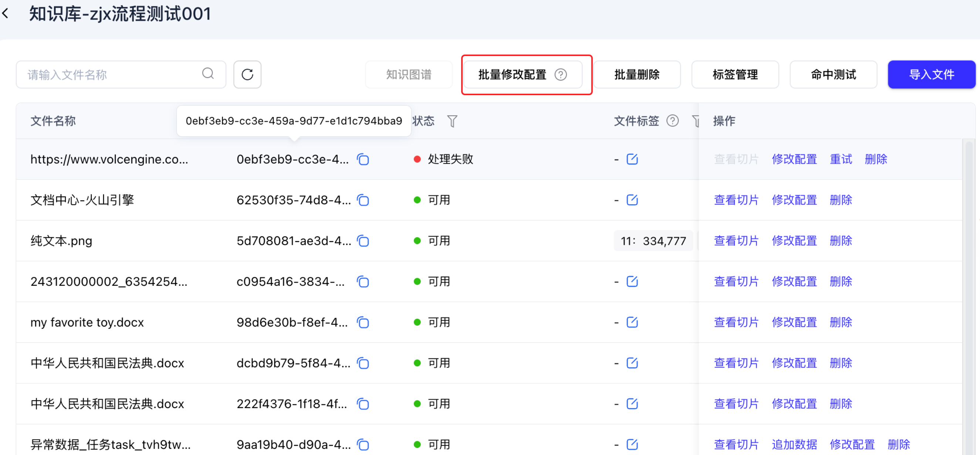The image size is (980, 455).
Task: Click the refresh icon button
Action: coord(247,75)
